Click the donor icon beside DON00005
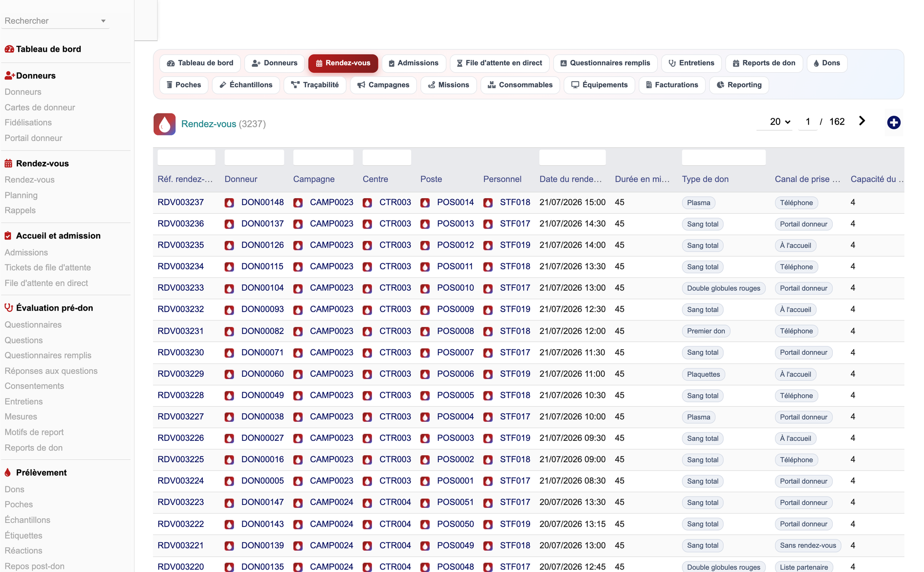The height and width of the screenshot is (572, 924). 229,481
